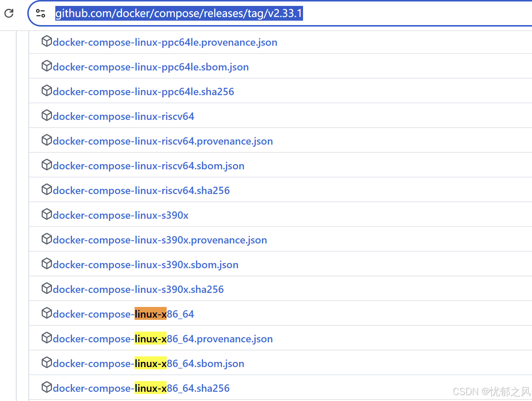Viewport: 532px width, 401px height.
Task: Open docker-compose-linux-s390x.provenance.json link
Action: [160, 240]
